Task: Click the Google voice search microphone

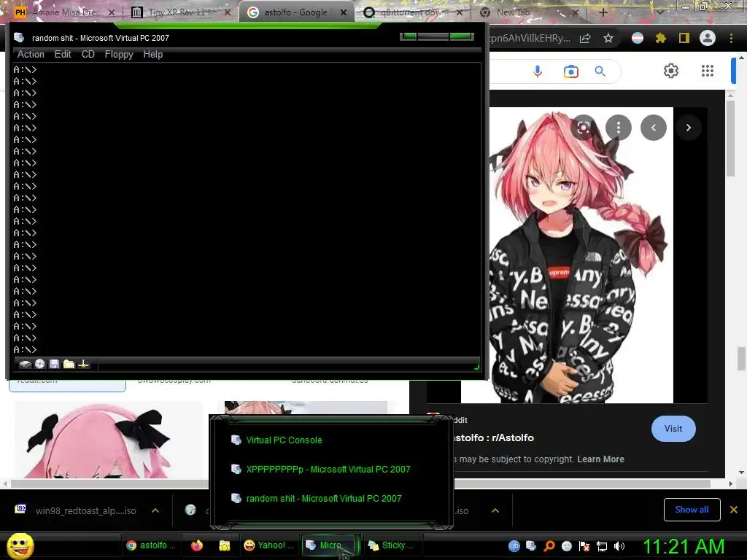Action: pyautogui.click(x=538, y=71)
